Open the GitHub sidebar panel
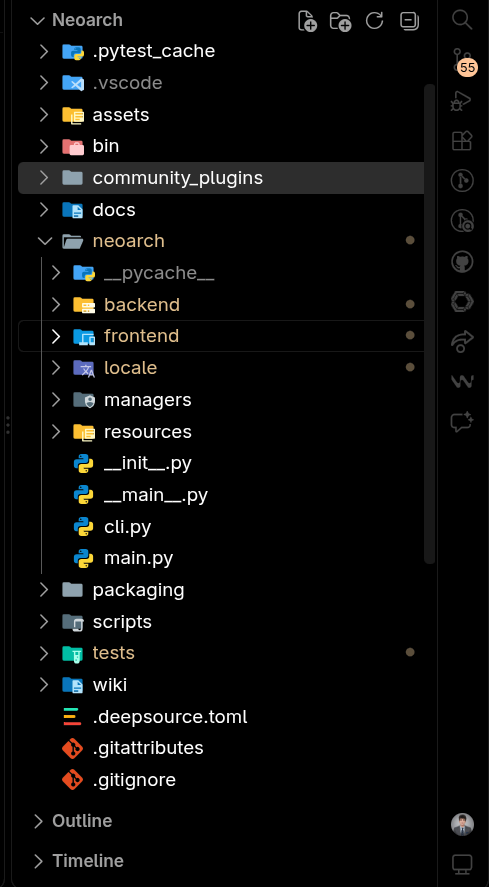 click(x=462, y=261)
